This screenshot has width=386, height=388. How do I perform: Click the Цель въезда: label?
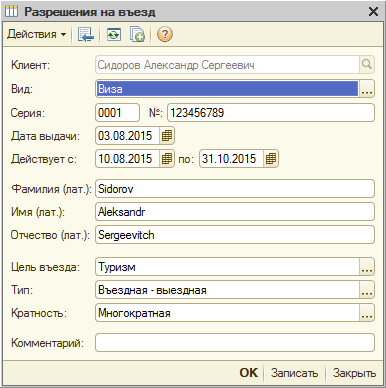(x=45, y=267)
